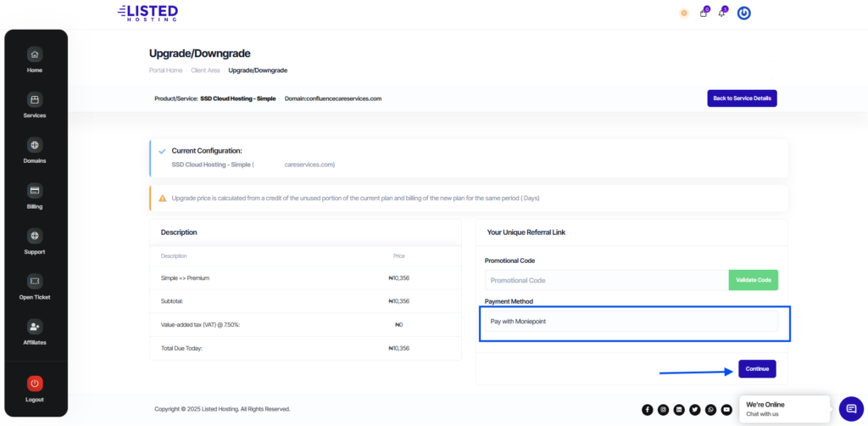Click the blue power profile icon
Screen dimensions: 868x426
click(x=743, y=13)
